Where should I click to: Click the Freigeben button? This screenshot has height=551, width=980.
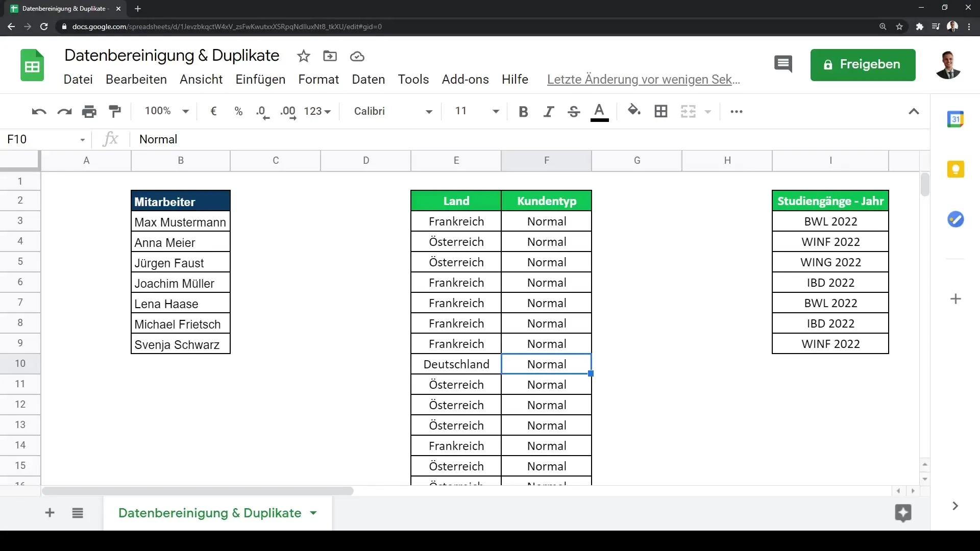tap(863, 65)
